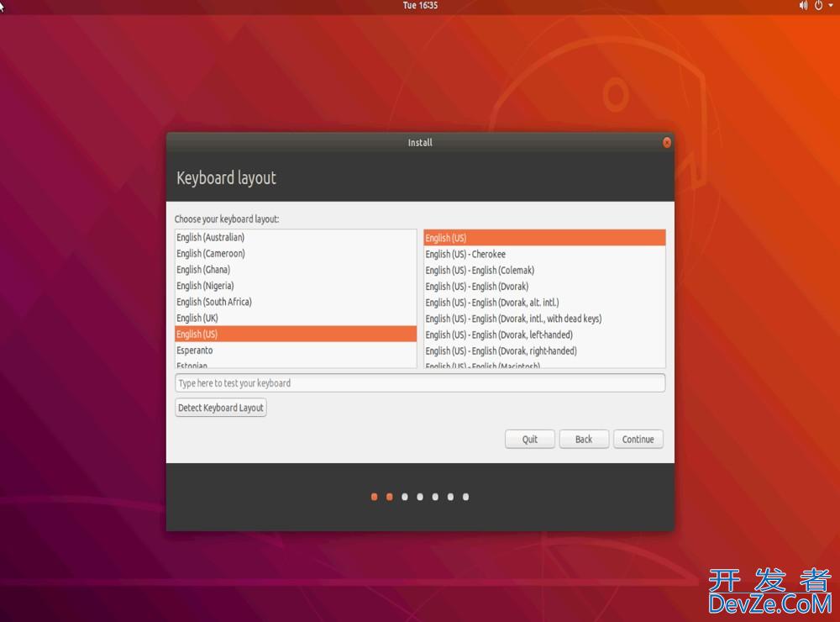
Task: Select English (South Africa) language
Action: [296, 302]
